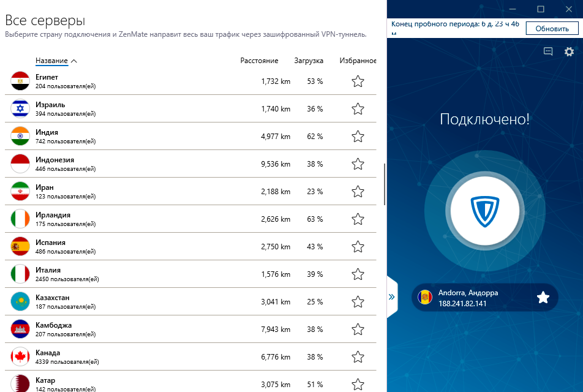Mark Италия as favorite
The width and height of the screenshot is (583, 392).
pos(358,274)
